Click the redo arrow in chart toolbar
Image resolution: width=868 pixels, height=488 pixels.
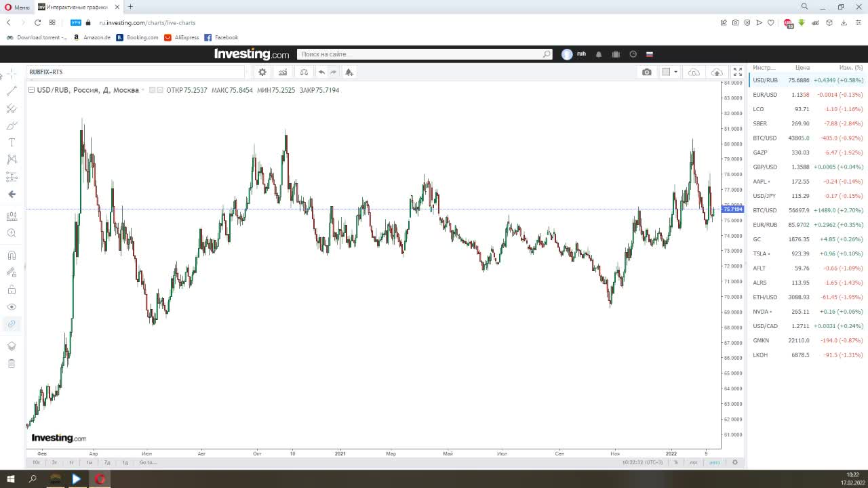tap(334, 72)
